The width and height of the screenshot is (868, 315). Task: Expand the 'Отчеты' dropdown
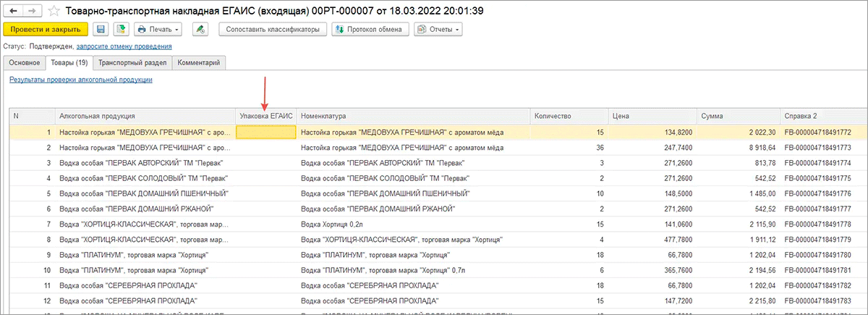438,30
